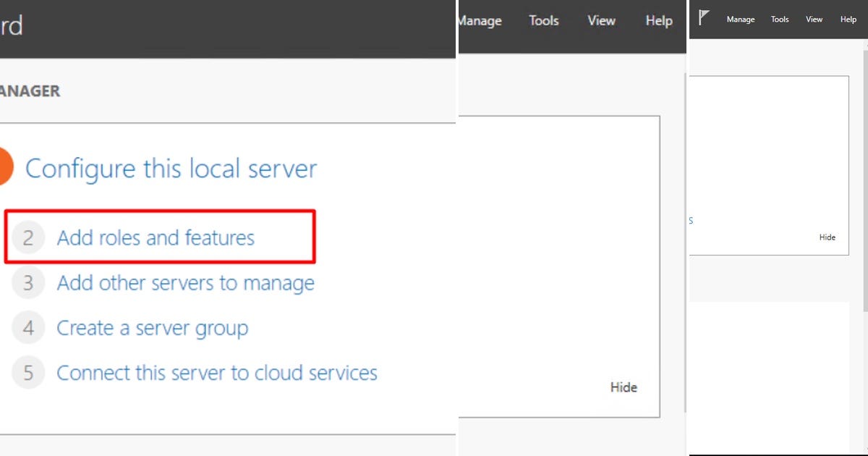Click "Configure this local server"
868x456 pixels.
(x=171, y=169)
